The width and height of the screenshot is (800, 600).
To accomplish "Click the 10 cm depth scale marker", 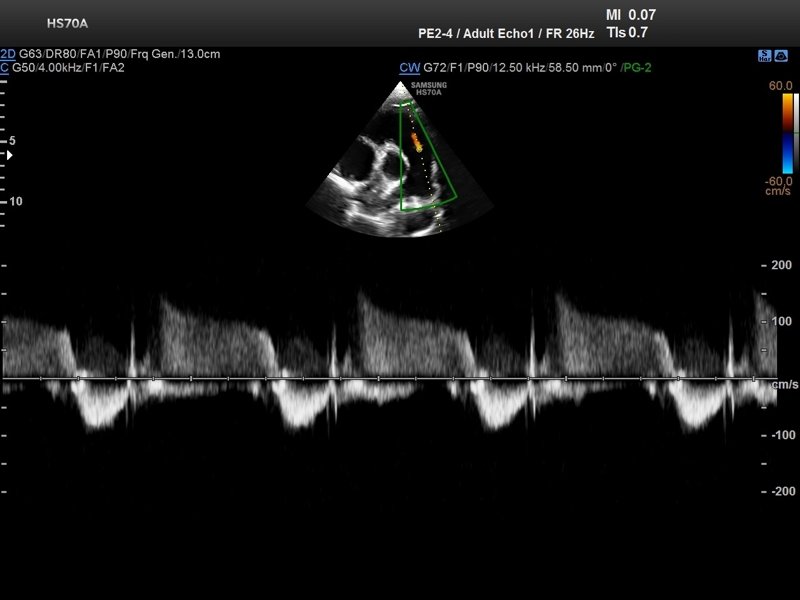I will (15, 201).
